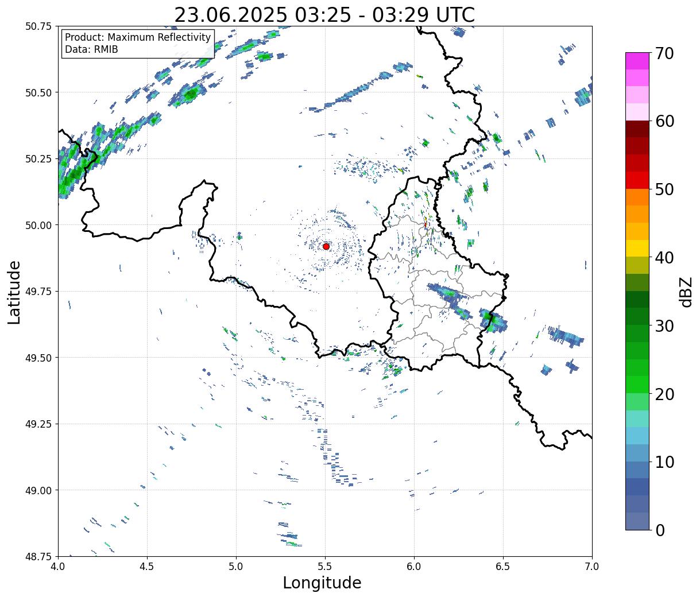Click the plot title showing 23.06.2025 03:25 - 03:29 UTC
Viewport: 700px width, 597px height.
[x=324, y=15]
